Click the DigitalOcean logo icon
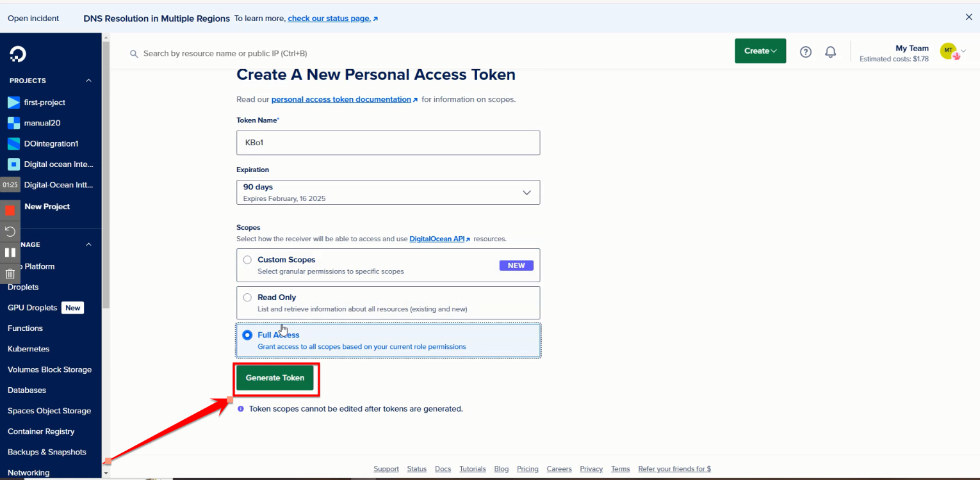This screenshot has height=480, width=980. click(18, 54)
